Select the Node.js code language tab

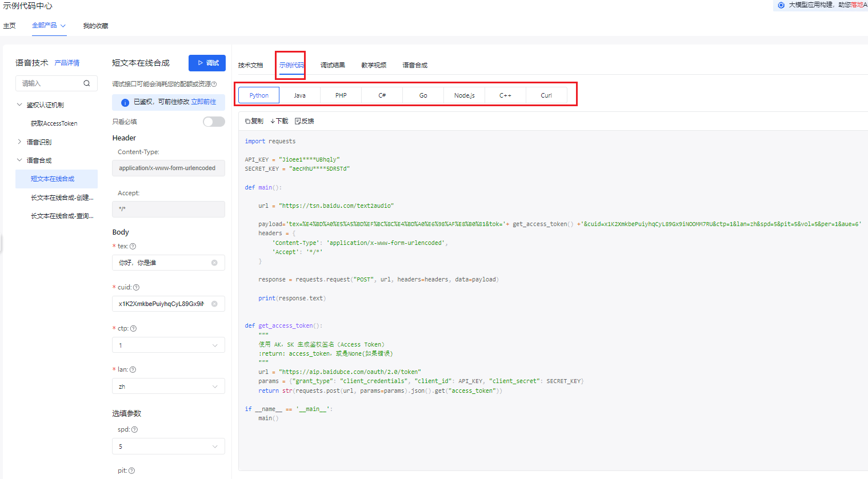[465, 95]
